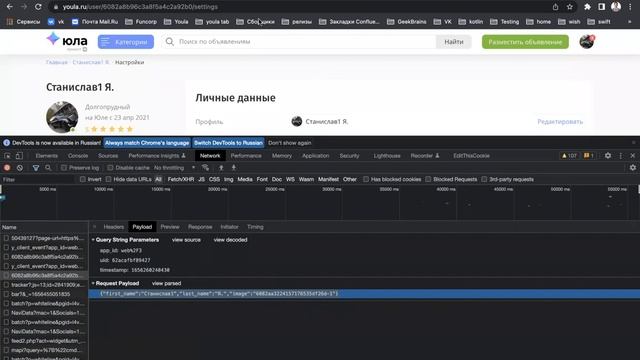
Task: Open the user avatar in Youla header
Action: click(x=587, y=42)
